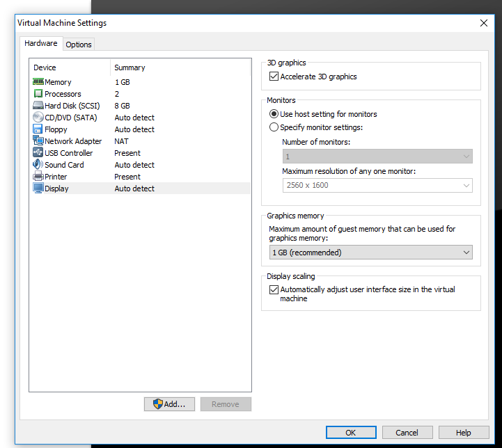The width and height of the screenshot is (502, 448).
Task: Click the Cancel button
Action: (407, 433)
